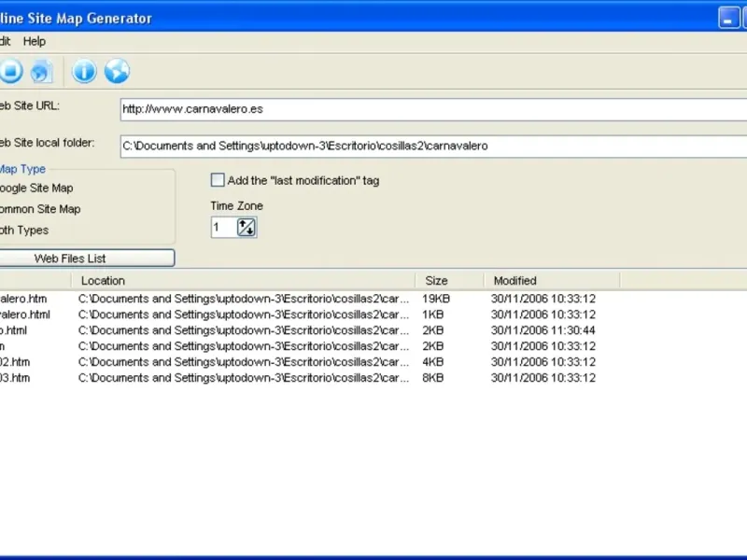The width and height of the screenshot is (747, 560).
Task: Enable the "last modification" tag checkbox
Action: (x=218, y=180)
